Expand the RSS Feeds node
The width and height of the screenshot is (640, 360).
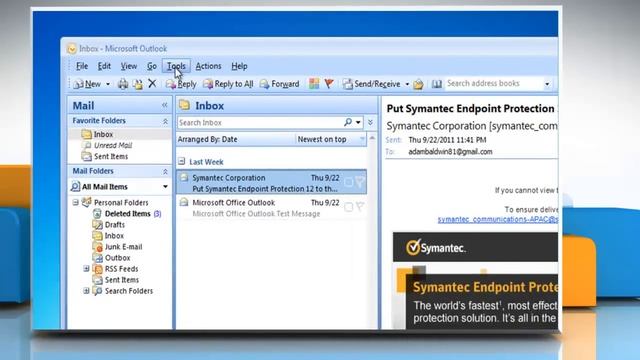click(x=86, y=269)
